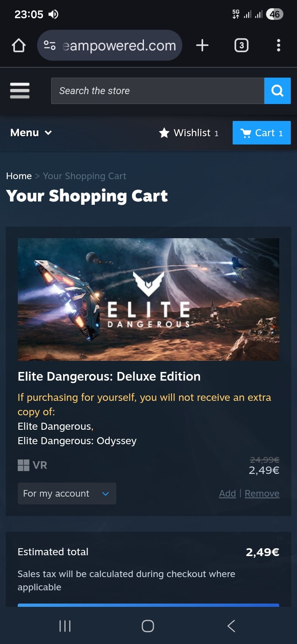Click the Home breadcrumb link
The height and width of the screenshot is (644, 297).
[19, 176]
